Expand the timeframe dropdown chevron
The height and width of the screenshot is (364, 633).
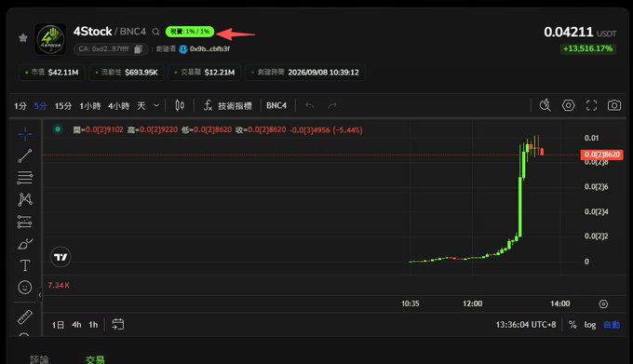tap(156, 106)
